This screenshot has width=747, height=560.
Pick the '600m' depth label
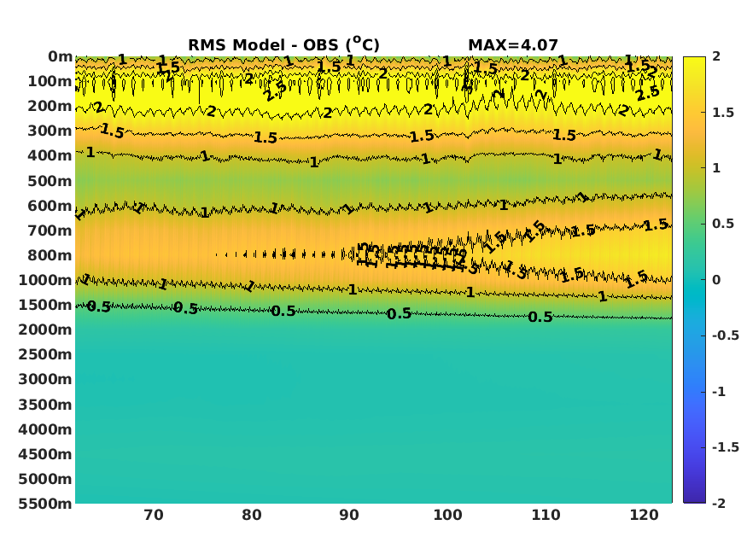click(50, 206)
